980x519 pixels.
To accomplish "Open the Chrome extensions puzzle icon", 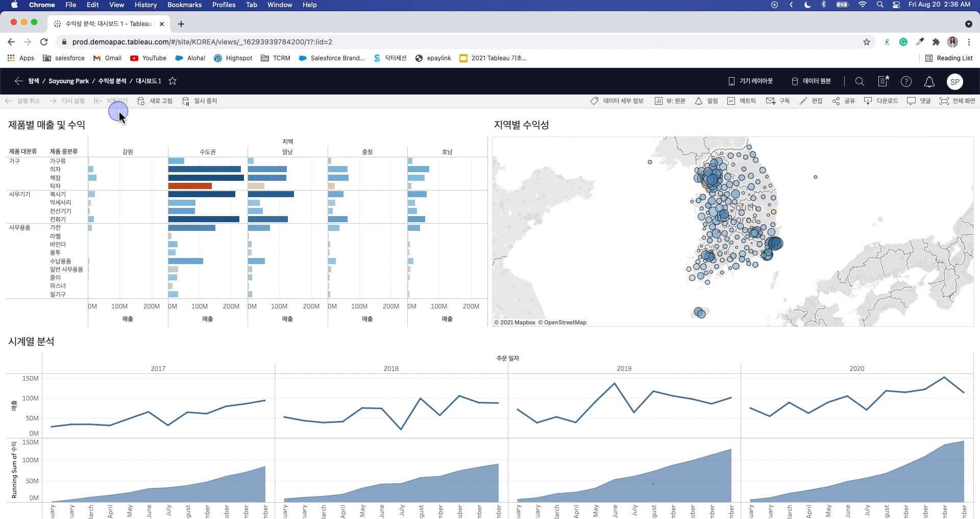I will click(936, 42).
